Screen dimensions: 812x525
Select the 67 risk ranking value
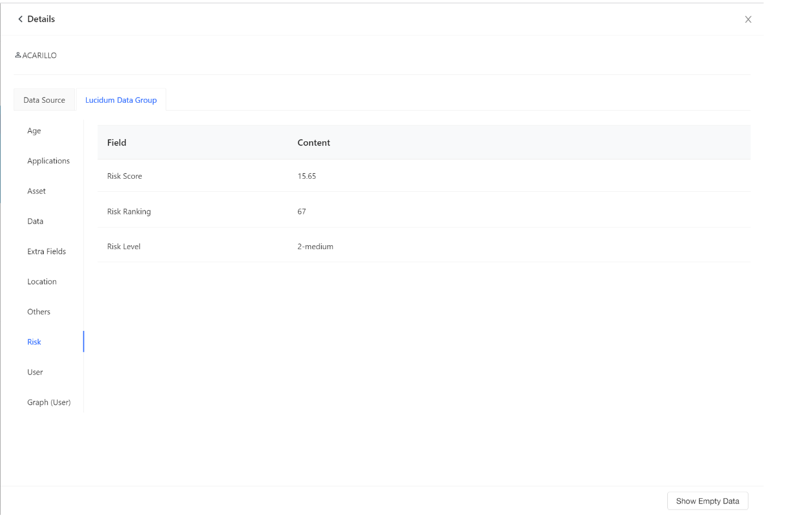302,212
